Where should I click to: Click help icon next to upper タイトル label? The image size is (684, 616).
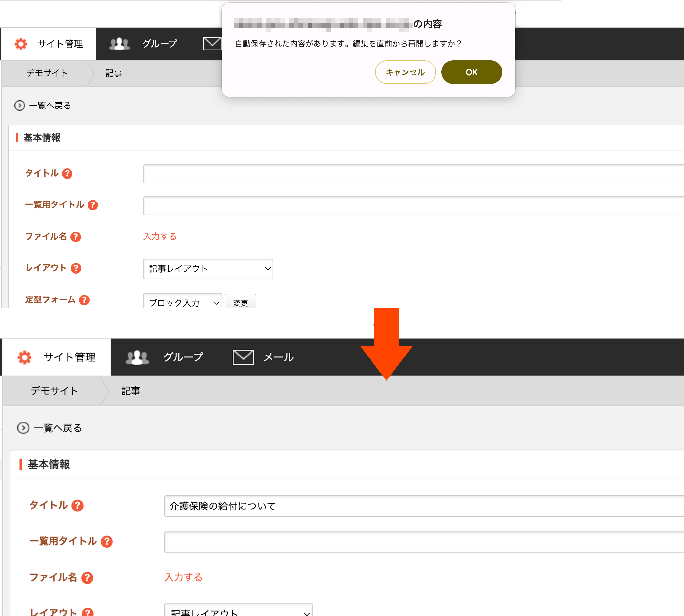pyautogui.click(x=68, y=174)
